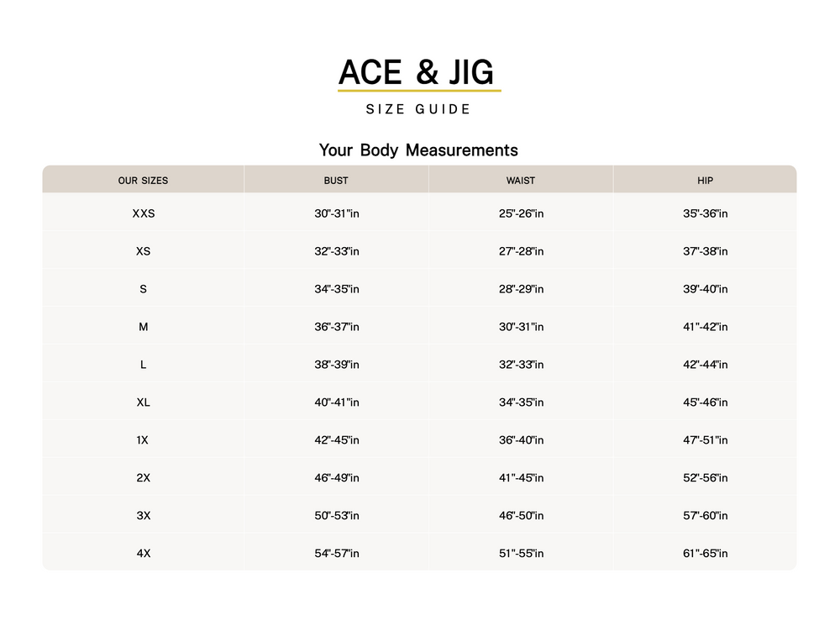Click the 25"-26"in waist value for XXS
The image size is (840, 626).
pos(521,213)
